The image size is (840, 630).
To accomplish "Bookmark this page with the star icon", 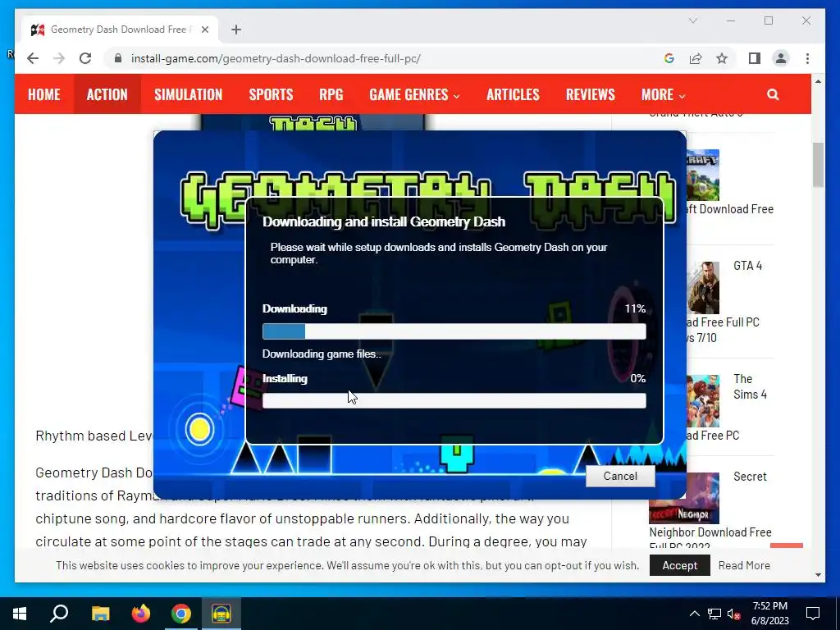I will coord(722,58).
